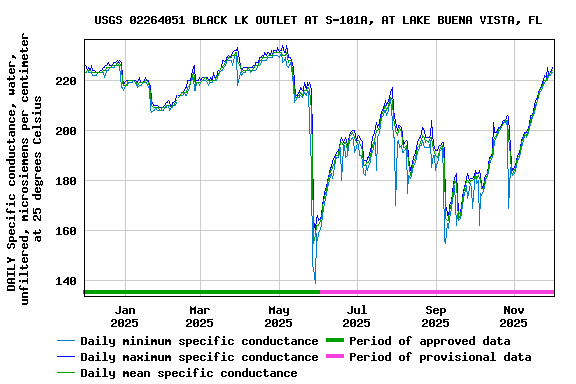Image resolution: width=576 pixels, height=384 pixels.
Task: Click legend text 'Period of approved data'
Action: [430, 341]
